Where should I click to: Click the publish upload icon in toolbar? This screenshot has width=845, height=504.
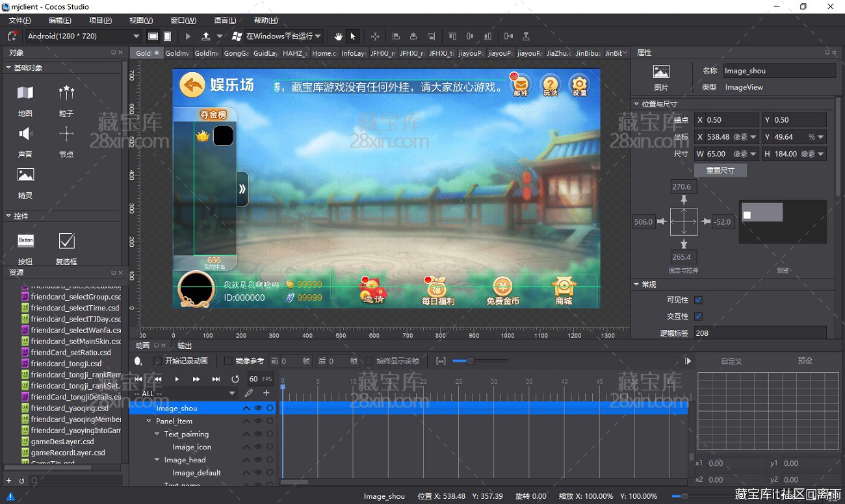click(206, 36)
